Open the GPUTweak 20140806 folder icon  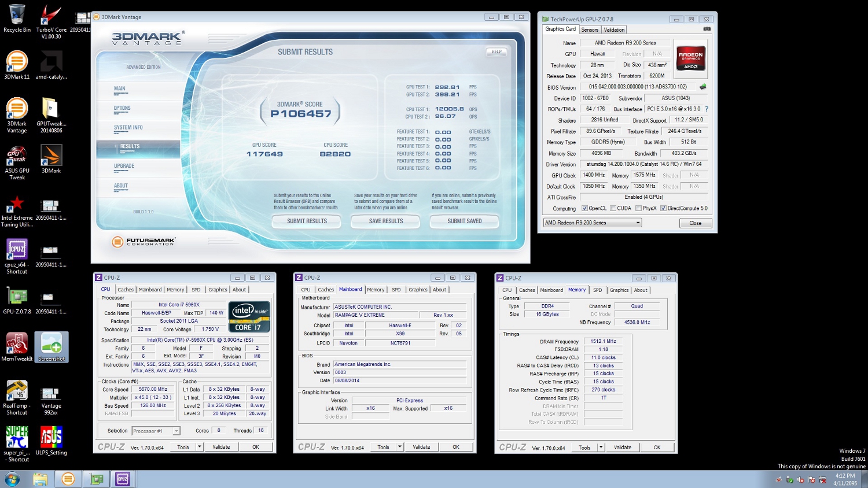pyautogui.click(x=51, y=116)
